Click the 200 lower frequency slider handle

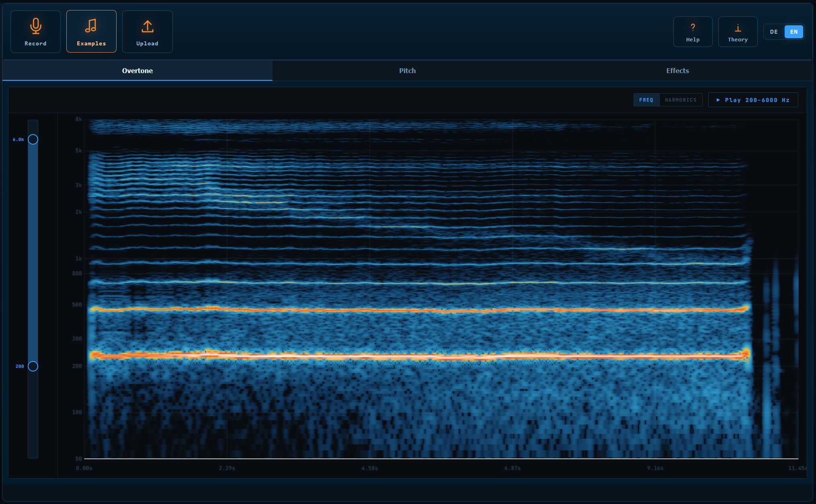point(33,366)
